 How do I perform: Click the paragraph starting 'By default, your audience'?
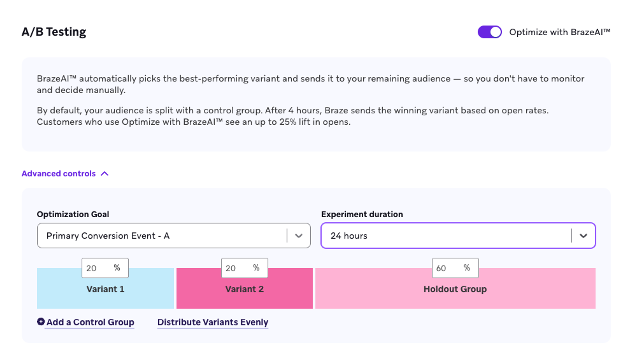[x=293, y=116]
